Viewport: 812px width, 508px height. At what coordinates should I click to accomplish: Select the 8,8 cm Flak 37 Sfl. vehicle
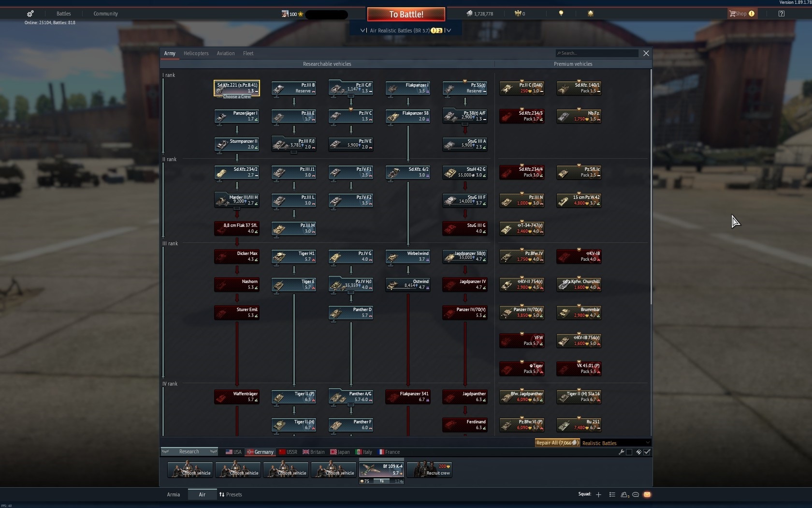[237, 228]
